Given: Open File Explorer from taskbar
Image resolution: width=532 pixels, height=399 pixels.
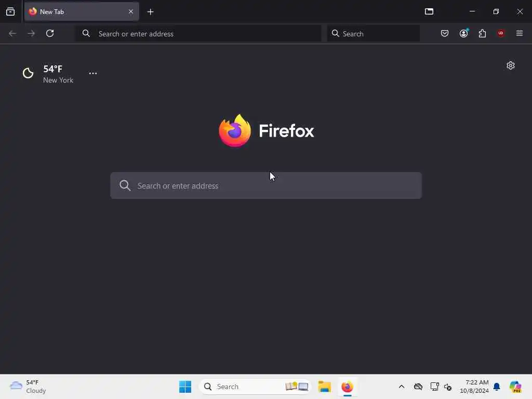Looking at the screenshot, I should (x=324, y=387).
